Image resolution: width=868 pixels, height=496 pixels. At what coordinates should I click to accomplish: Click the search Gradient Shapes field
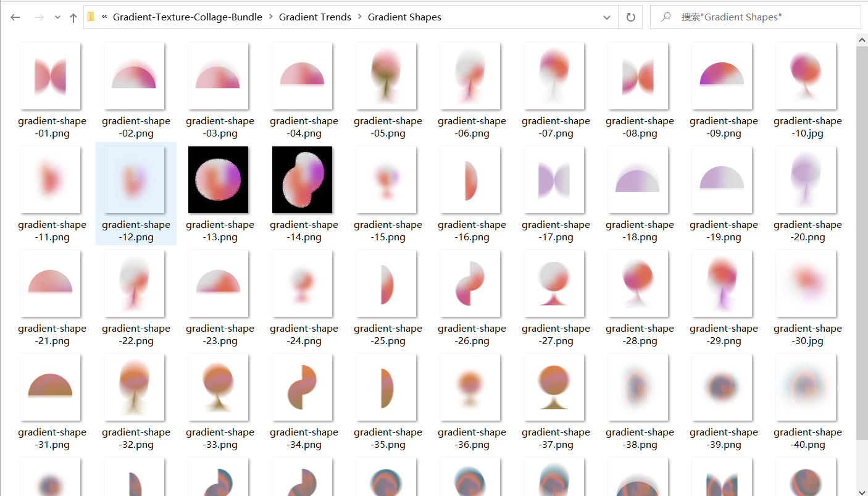(x=755, y=17)
